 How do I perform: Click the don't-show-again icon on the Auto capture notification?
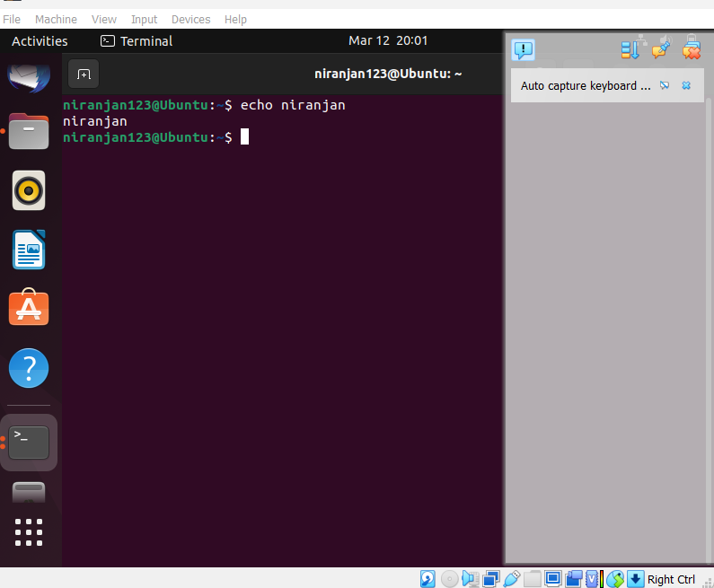(665, 85)
